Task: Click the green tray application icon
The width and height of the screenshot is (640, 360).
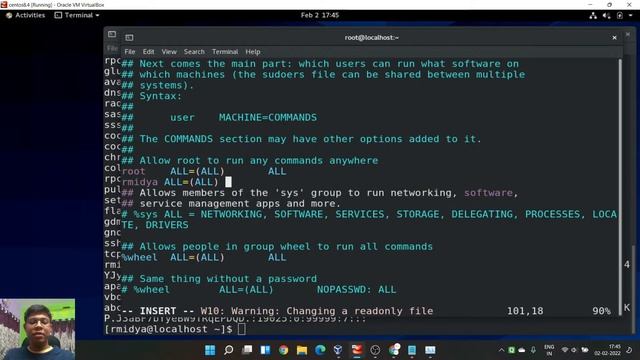Action: (x=511, y=350)
